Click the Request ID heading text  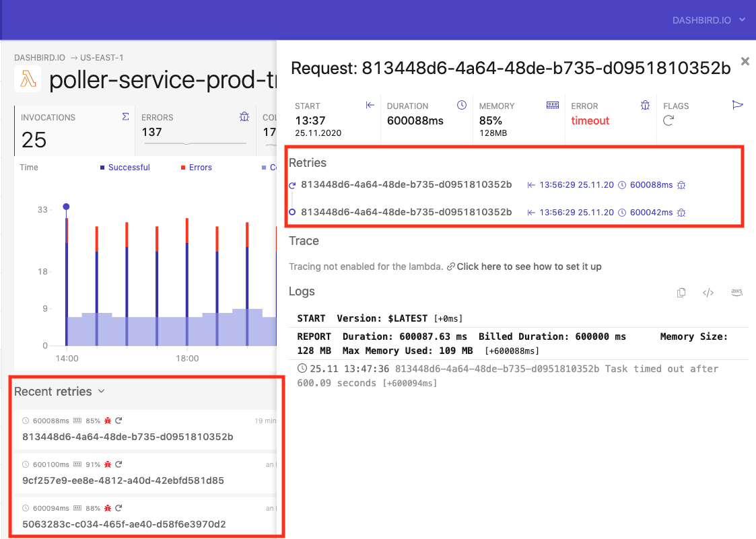click(x=510, y=69)
